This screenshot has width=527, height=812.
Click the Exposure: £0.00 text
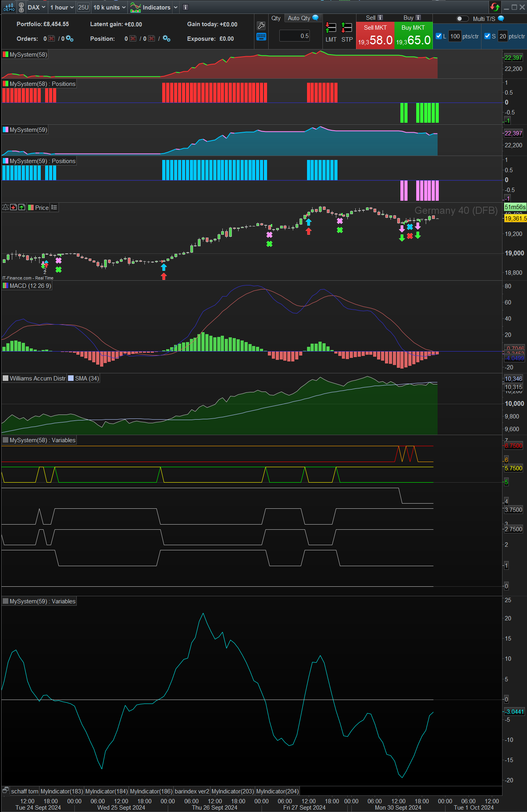click(210, 39)
